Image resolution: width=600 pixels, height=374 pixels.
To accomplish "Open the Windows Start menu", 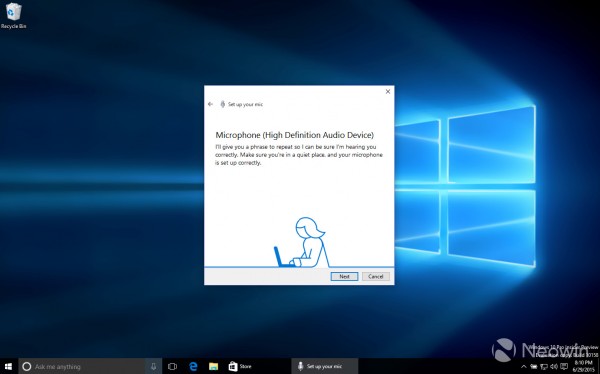I will coord(8,367).
